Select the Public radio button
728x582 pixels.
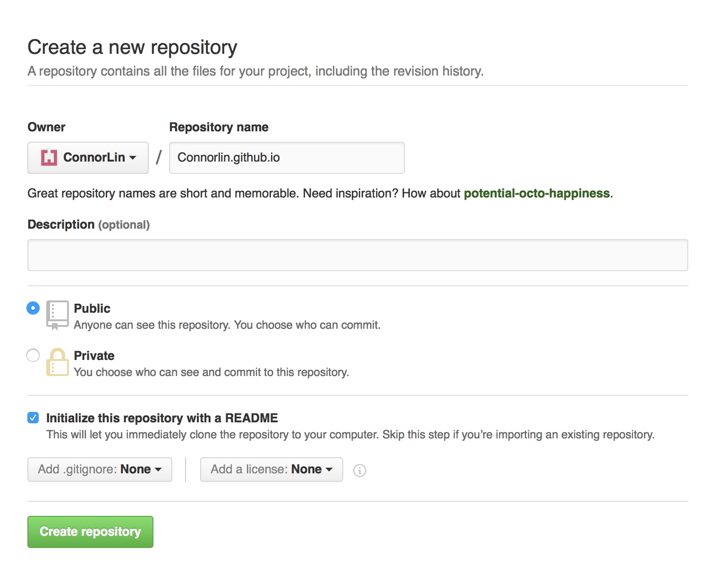pos(33,308)
